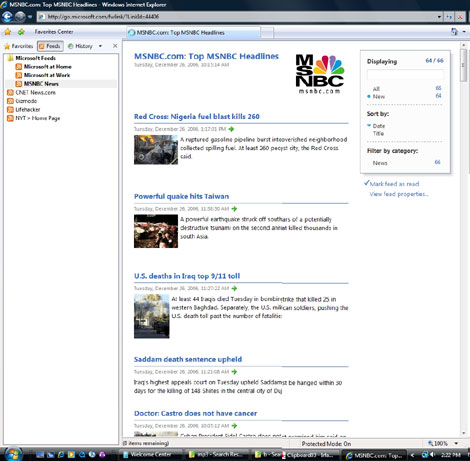
Task: Open a new blank tab
Action: click(x=267, y=33)
